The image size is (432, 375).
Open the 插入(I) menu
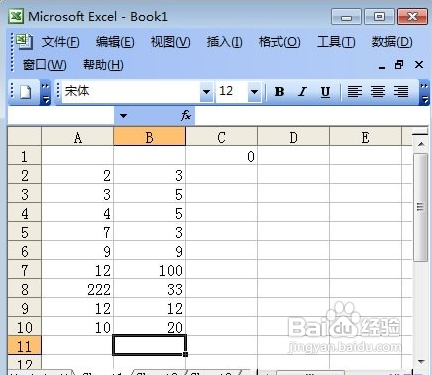click(224, 42)
